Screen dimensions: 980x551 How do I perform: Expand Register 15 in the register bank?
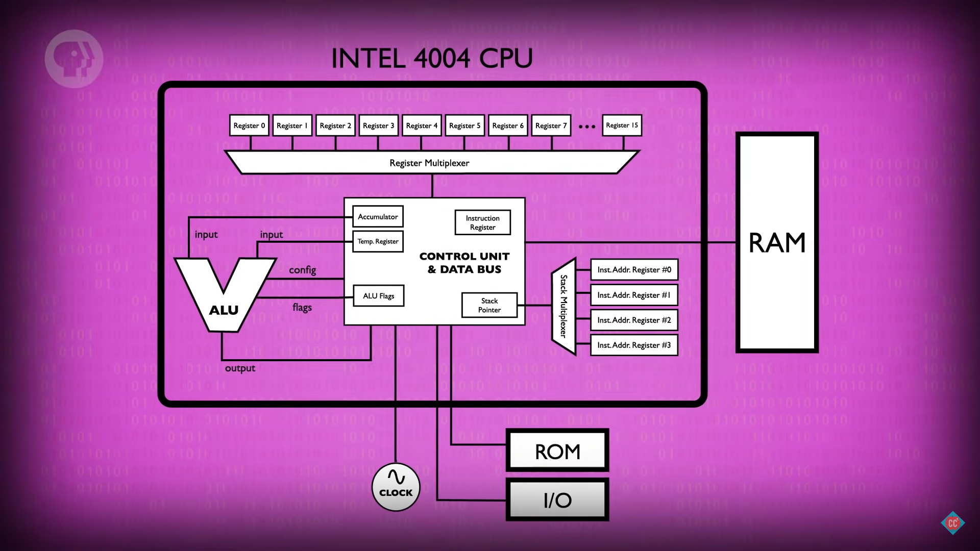click(x=620, y=125)
